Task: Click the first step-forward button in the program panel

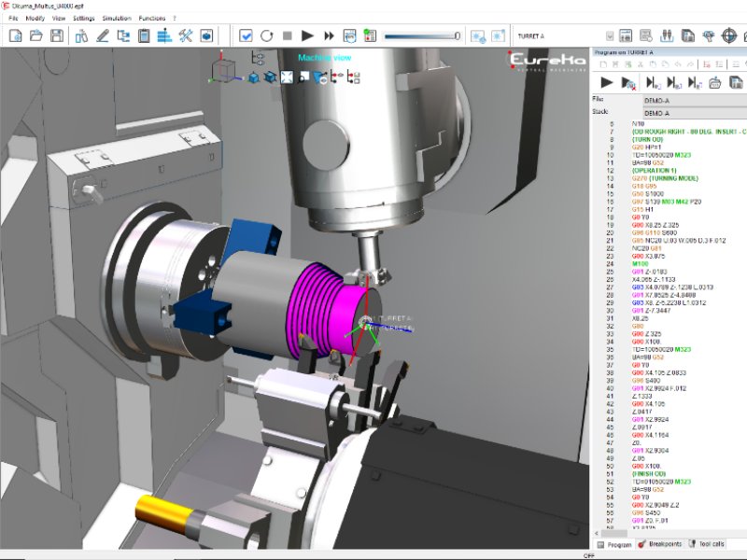Action: [652, 83]
